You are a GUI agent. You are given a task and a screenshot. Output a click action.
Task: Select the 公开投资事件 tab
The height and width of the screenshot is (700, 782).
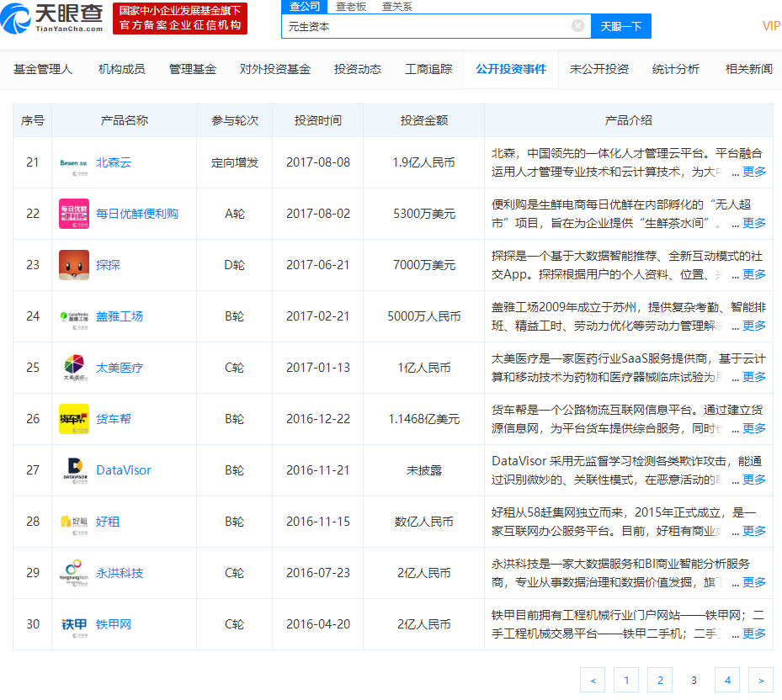[x=511, y=69]
